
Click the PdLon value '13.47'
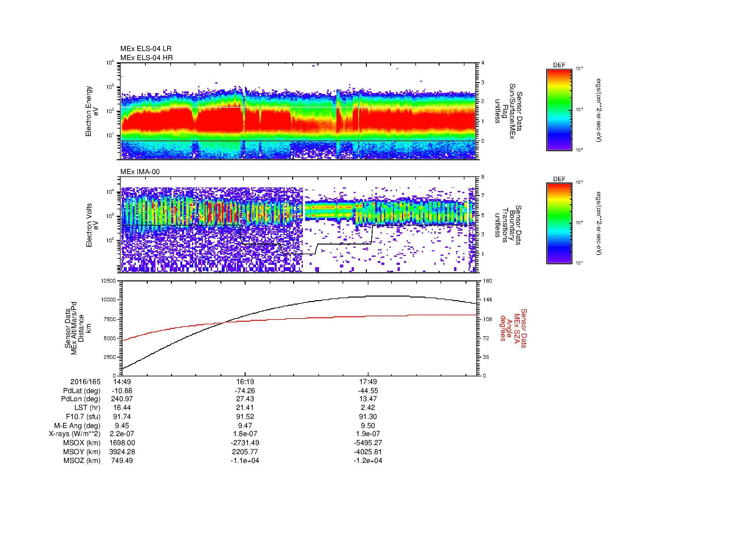pos(368,399)
